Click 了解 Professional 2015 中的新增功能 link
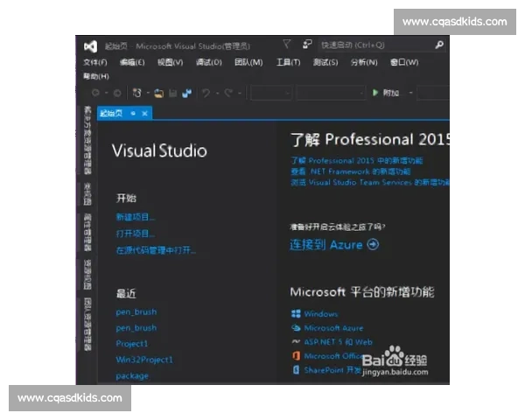 [357, 161]
